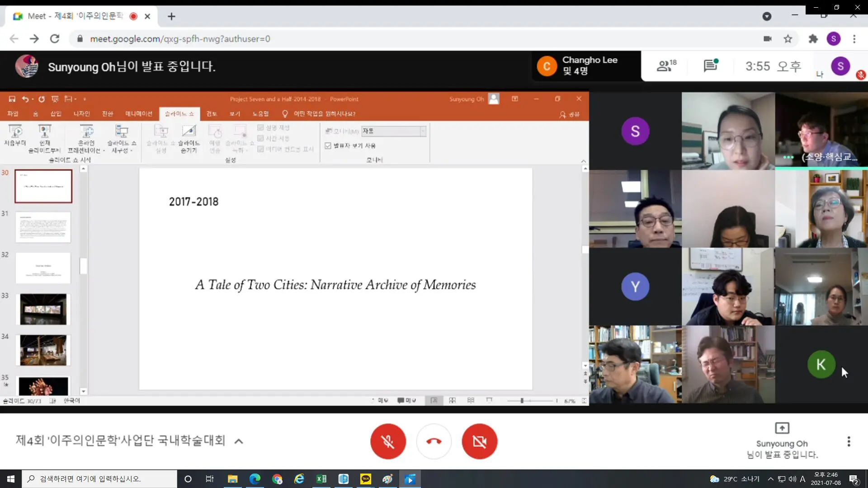This screenshot has width=868, height=488.
Task: Open the Excel icon in the taskbar
Action: point(321,479)
